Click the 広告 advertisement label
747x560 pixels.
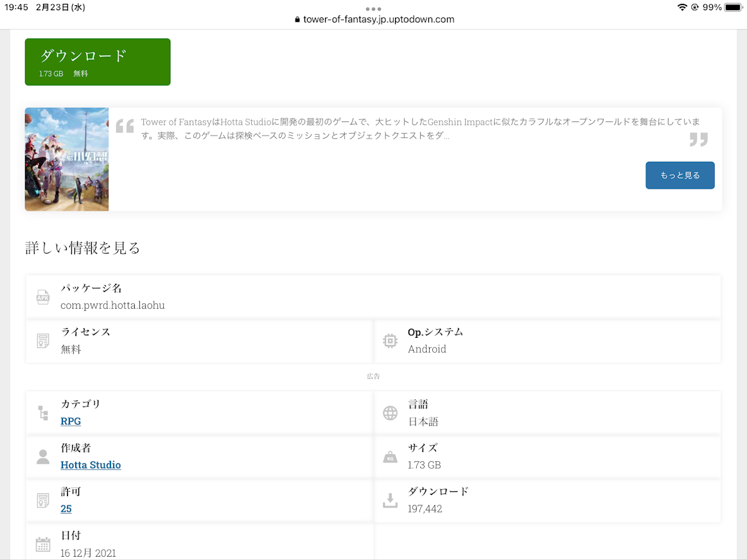374,376
